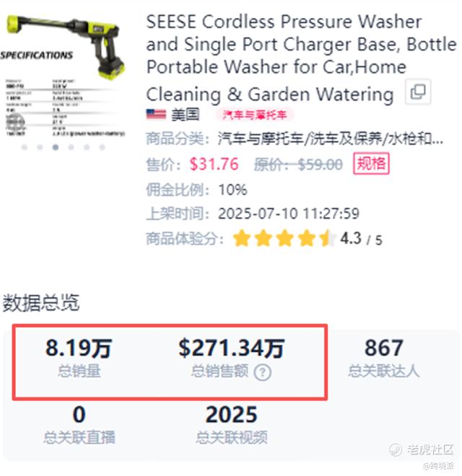Click the US flag icon next to 美国
Image resolution: width=462 pixels, height=476 pixels.
[156, 115]
